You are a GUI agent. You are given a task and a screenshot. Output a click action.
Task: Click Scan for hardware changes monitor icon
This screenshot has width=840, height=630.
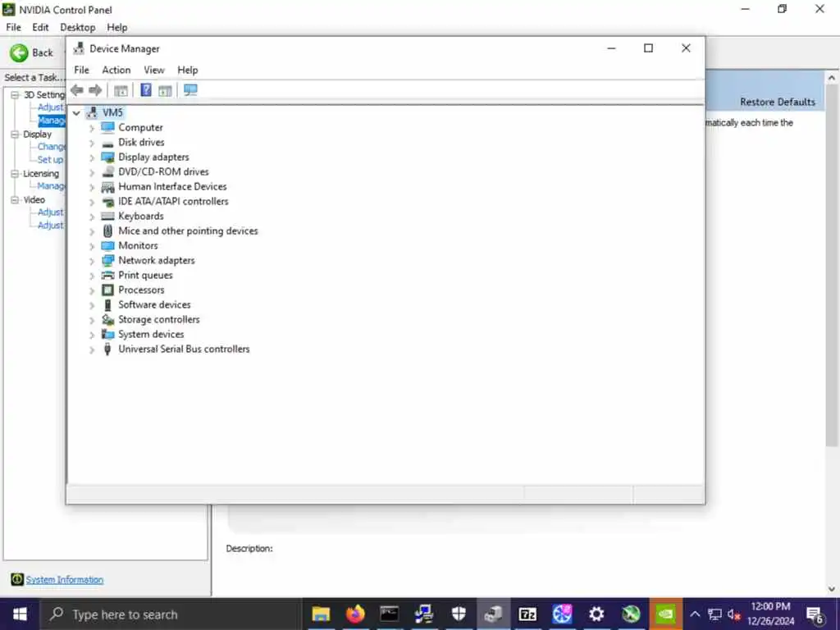pos(190,90)
